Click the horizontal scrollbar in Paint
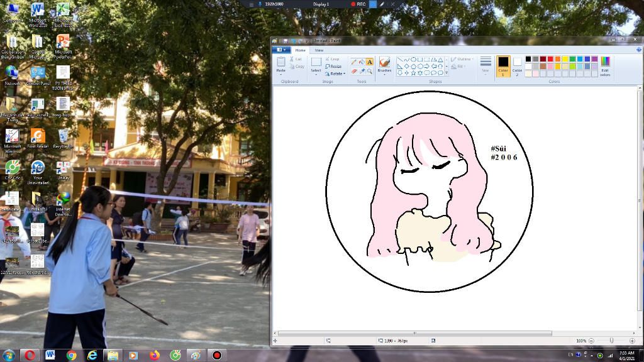 point(415,333)
